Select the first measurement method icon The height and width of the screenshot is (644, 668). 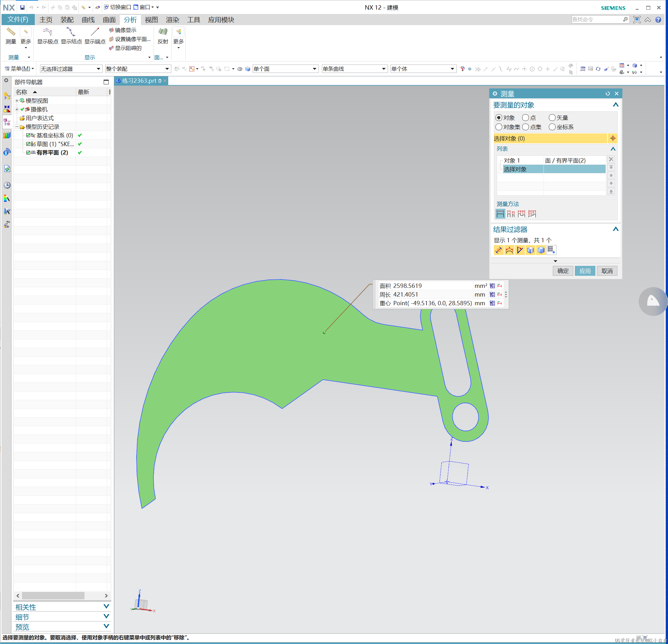(x=500, y=214)
